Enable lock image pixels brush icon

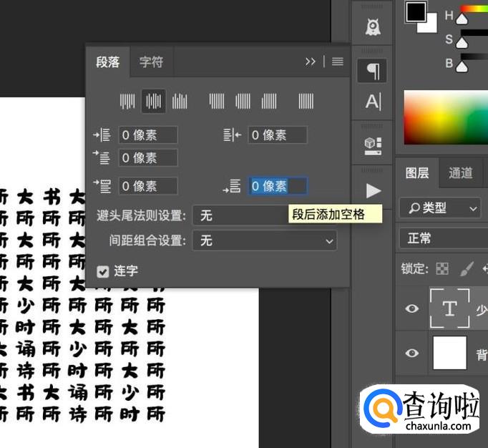coord(467,268)
